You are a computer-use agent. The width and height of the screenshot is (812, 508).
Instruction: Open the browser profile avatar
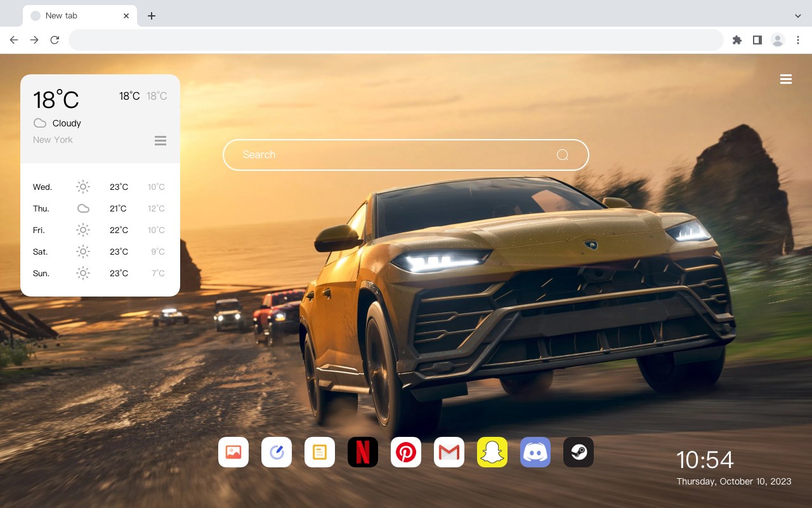pos(778,40)
